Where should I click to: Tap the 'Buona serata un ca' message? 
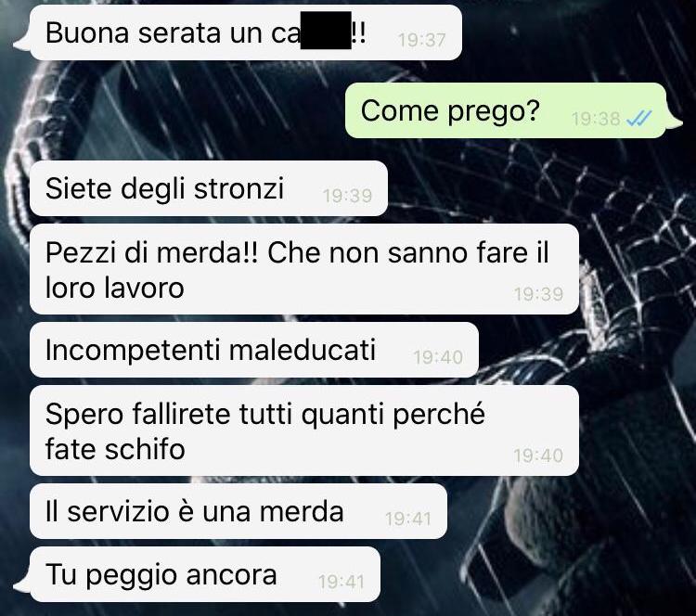click(x=246, y=32)
